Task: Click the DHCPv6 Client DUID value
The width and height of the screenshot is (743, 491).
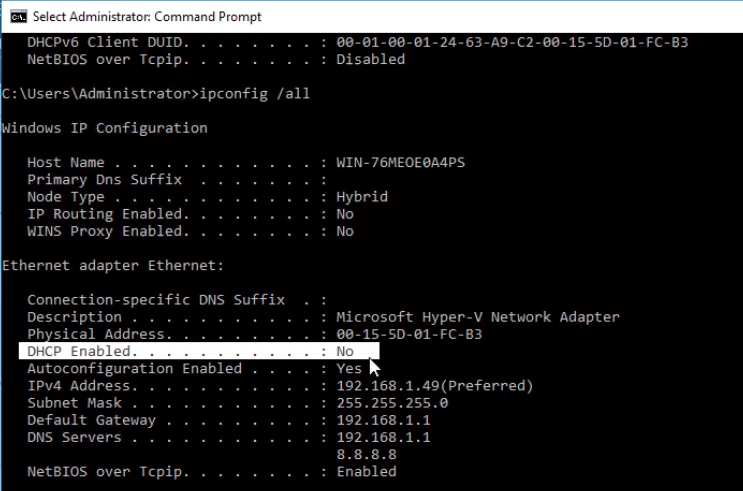Action: (x=512, y=42)
